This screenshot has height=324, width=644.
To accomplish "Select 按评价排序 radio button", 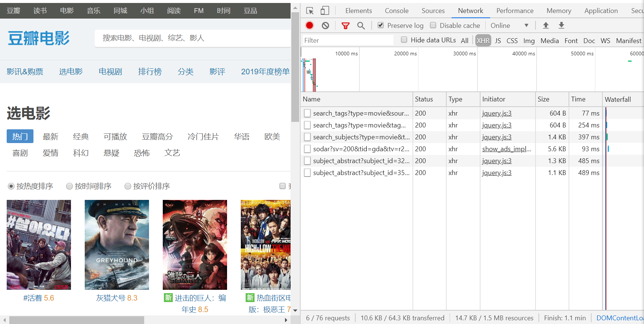I will pos(128,186).
